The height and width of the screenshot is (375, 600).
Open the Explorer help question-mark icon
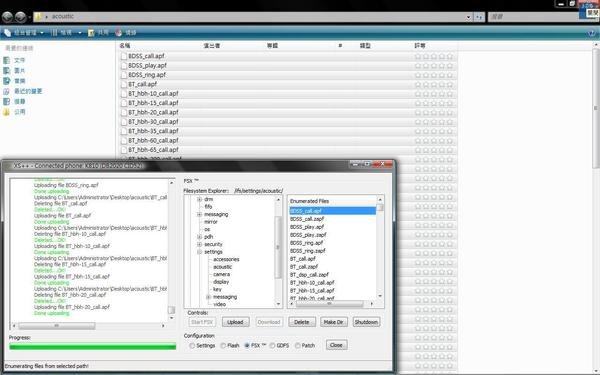point(592,33)
